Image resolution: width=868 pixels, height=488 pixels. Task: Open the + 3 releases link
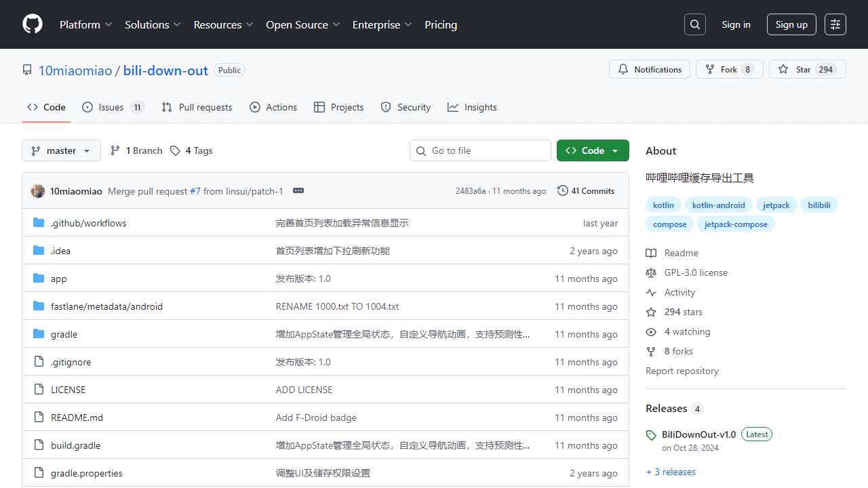point(671,472)
